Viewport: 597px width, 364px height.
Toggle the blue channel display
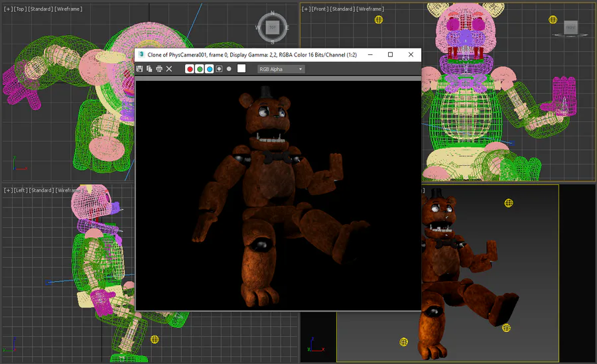(209, 69)
